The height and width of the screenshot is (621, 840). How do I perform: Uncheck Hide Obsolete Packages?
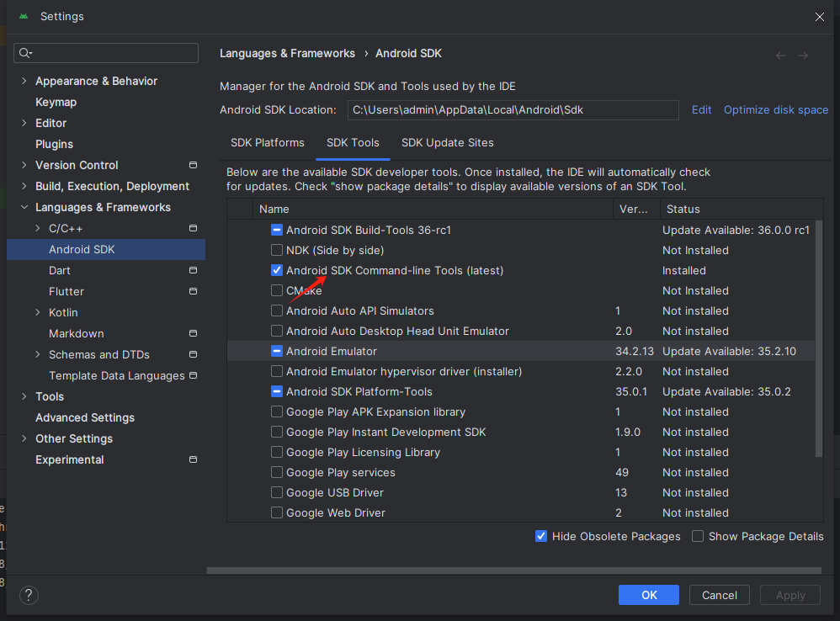point(541,536)
